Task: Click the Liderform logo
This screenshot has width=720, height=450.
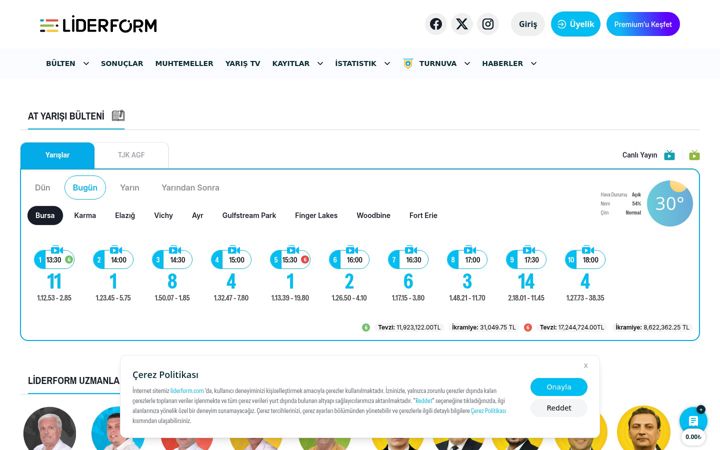Action: [x=98, y=25]
